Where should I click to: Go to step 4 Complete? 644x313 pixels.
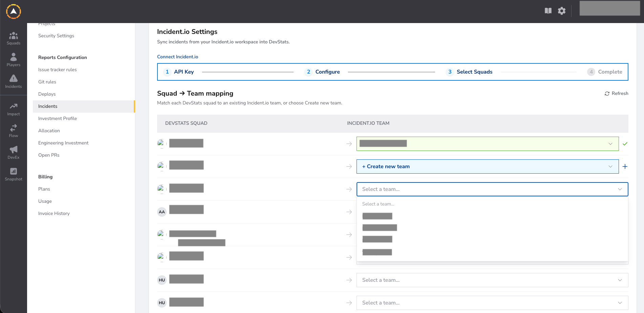tap(605, 72)
